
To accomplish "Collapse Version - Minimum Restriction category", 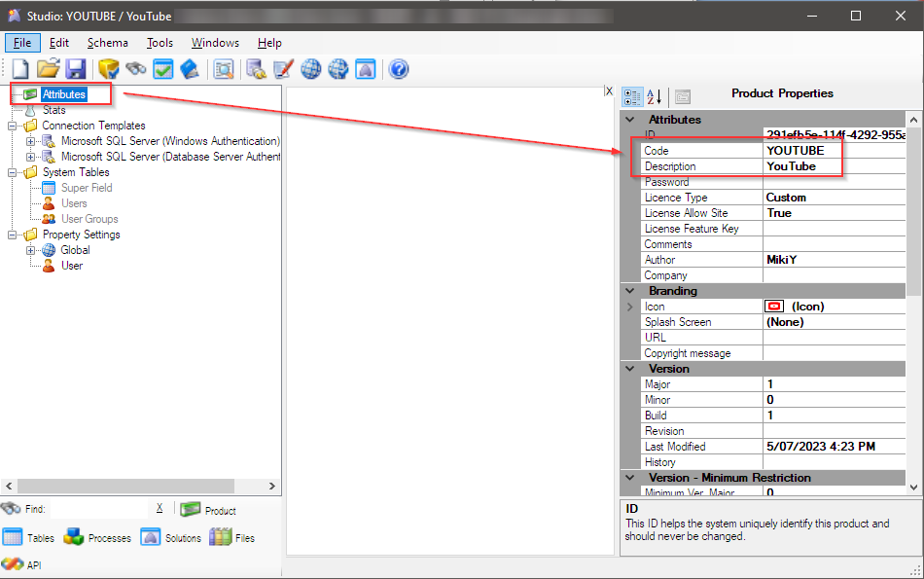I will 630,478.
